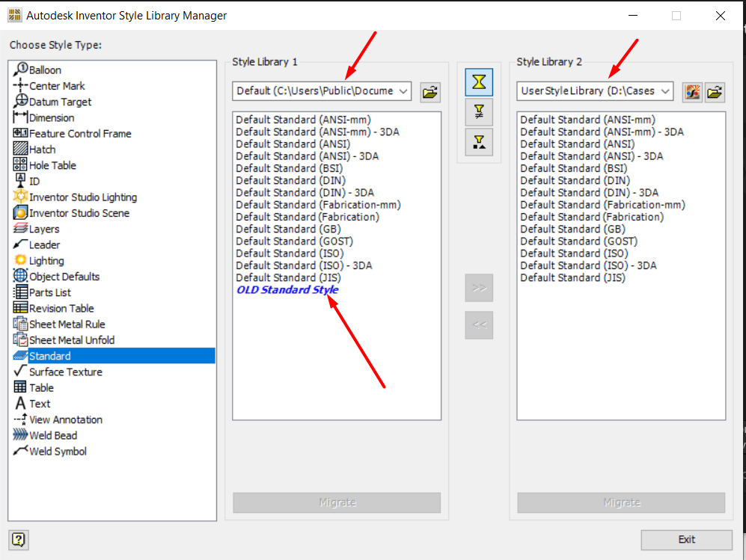Open the folder browser for Style Library 2
This screenshot has width=746, height=560.
[x=715, y=91]
